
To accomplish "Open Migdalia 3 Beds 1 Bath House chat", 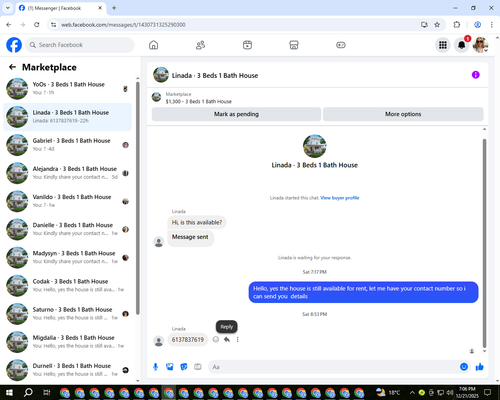I will pyautogui.click(x=67, y=342).
